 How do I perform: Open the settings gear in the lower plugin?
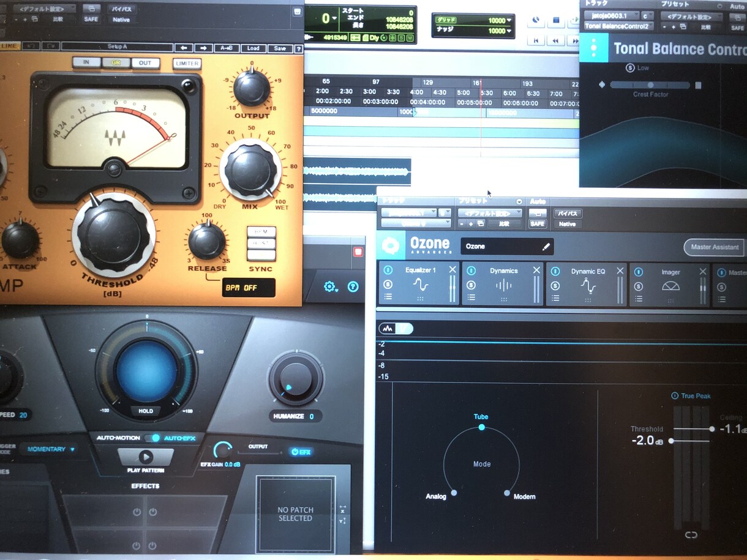pyautogui.click(x=331, y=286)
